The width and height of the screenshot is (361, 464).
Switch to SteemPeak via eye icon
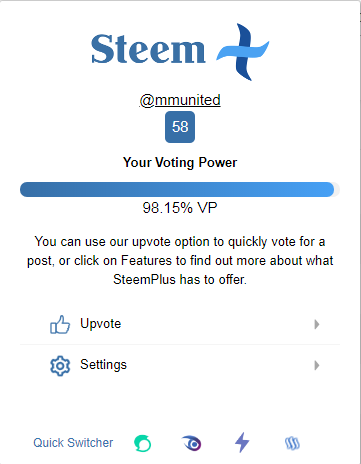192,443
